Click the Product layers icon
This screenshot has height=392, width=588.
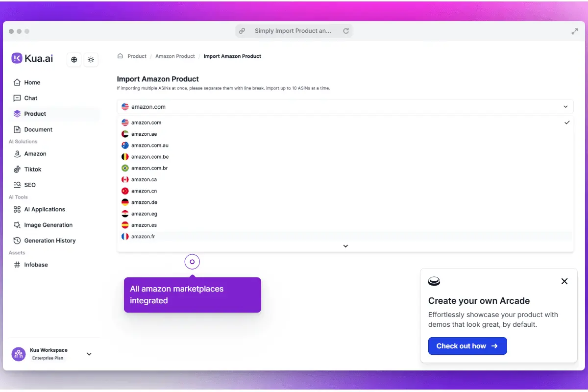click(17, 114)
